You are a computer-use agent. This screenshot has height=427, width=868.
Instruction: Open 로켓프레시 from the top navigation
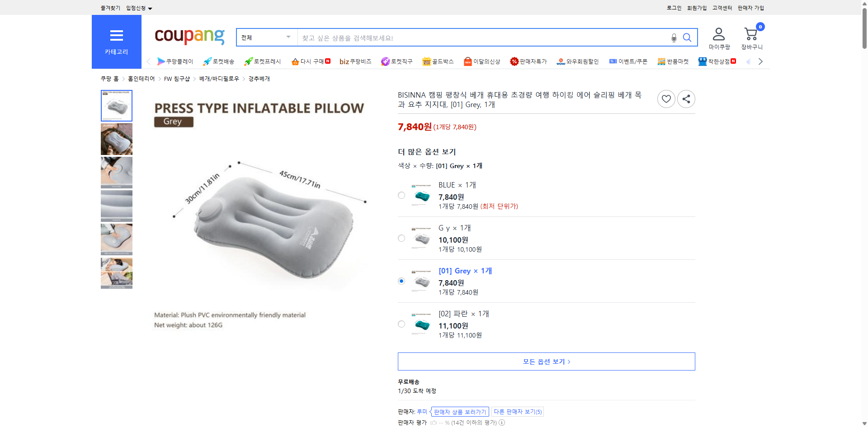pyautogui.click(x=261, y=61)
